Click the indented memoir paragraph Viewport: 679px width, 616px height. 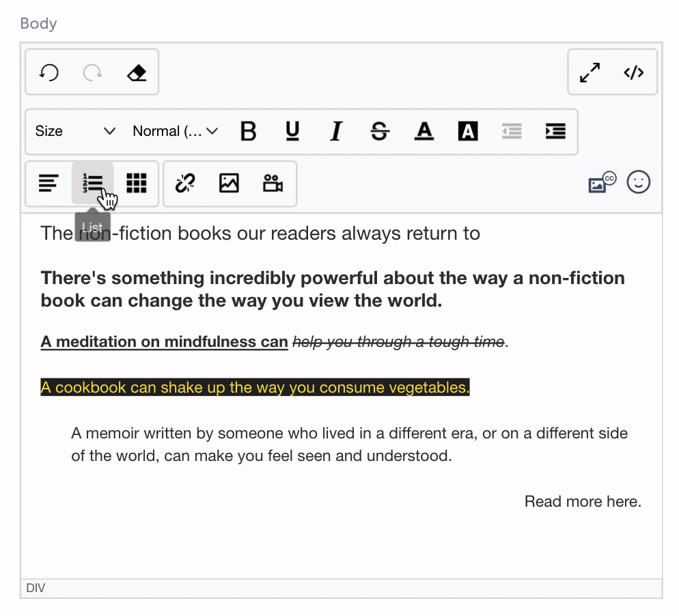[x=349, y=444]
